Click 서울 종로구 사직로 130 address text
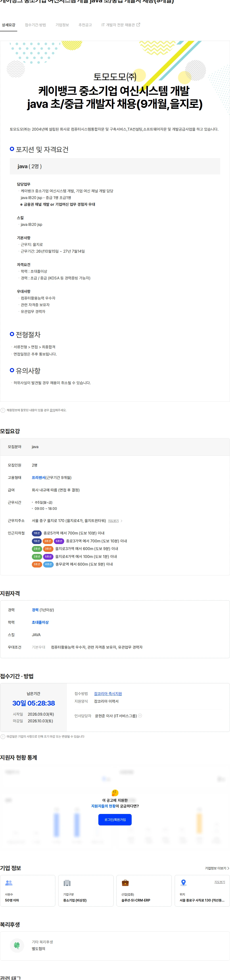The width and height of the screenshot is (230, 980). coord(202,901)
